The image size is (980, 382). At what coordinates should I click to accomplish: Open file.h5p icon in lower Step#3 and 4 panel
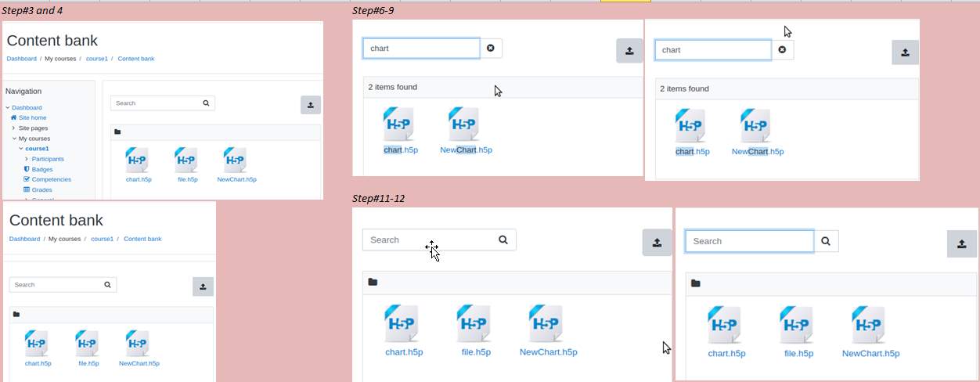(x=87, y=344)
